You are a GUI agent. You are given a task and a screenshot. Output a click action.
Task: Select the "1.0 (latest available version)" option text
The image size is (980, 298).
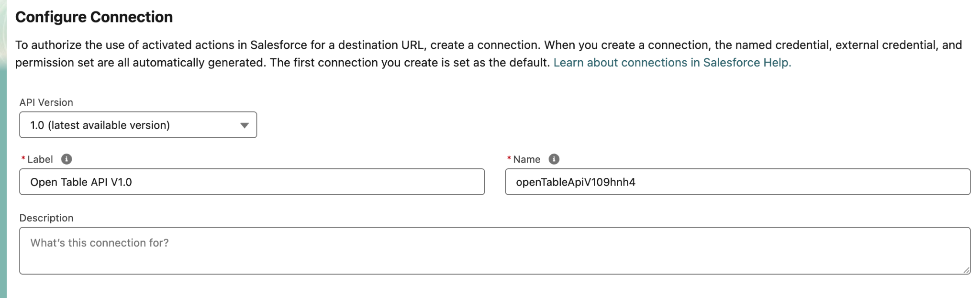[100, 125]
